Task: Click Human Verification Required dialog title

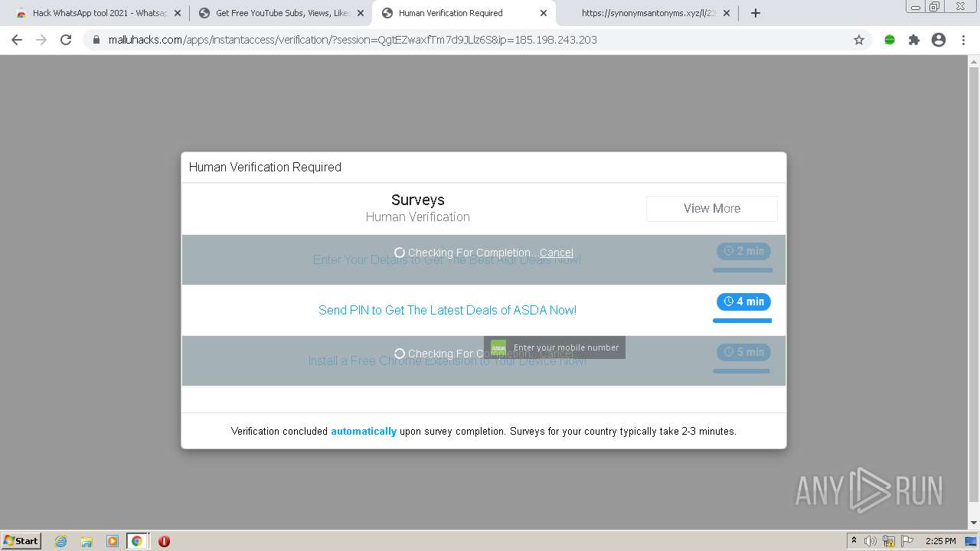Action: pos(265,167)
